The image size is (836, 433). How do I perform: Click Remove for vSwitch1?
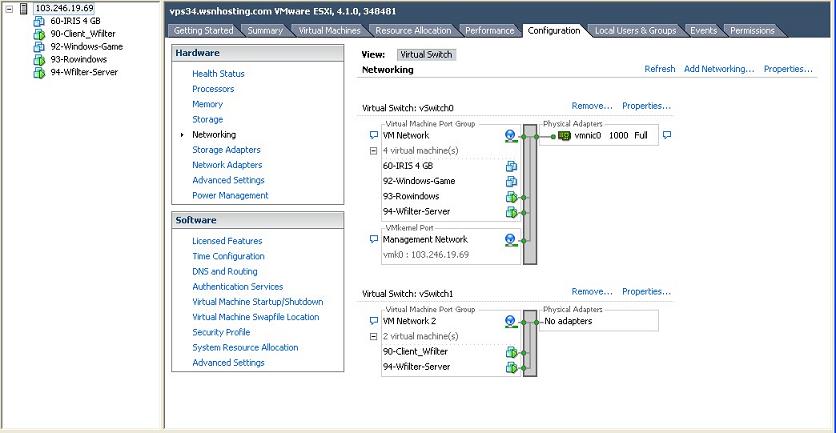[592, 291]
